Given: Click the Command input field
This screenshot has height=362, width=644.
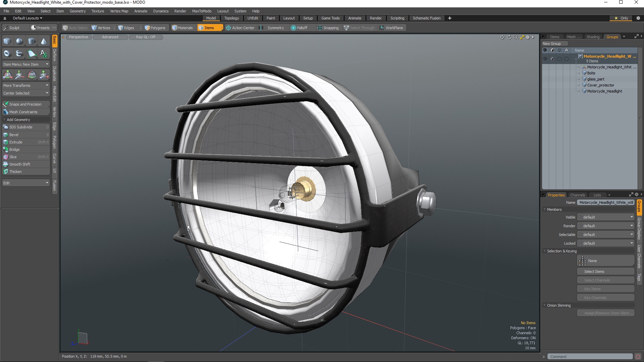Looking at the screenshot, I should pos(589,357).
